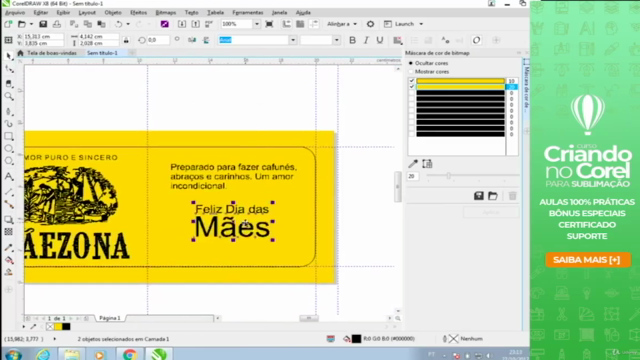Select the Polygon tool

click(9, 161)
